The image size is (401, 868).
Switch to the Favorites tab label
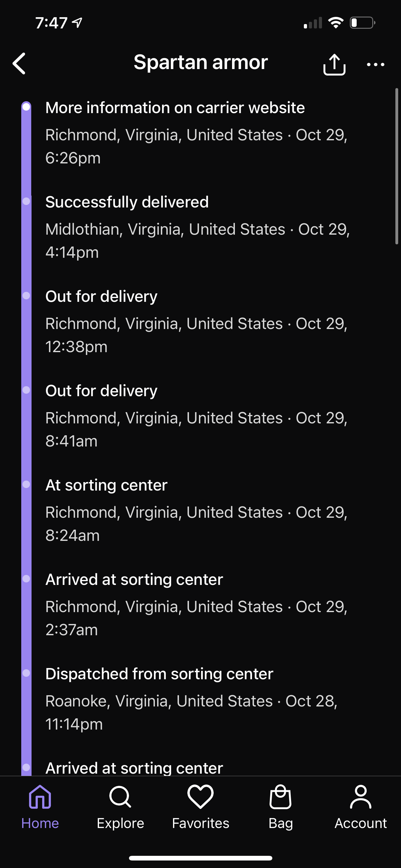(x=200, y=823)
